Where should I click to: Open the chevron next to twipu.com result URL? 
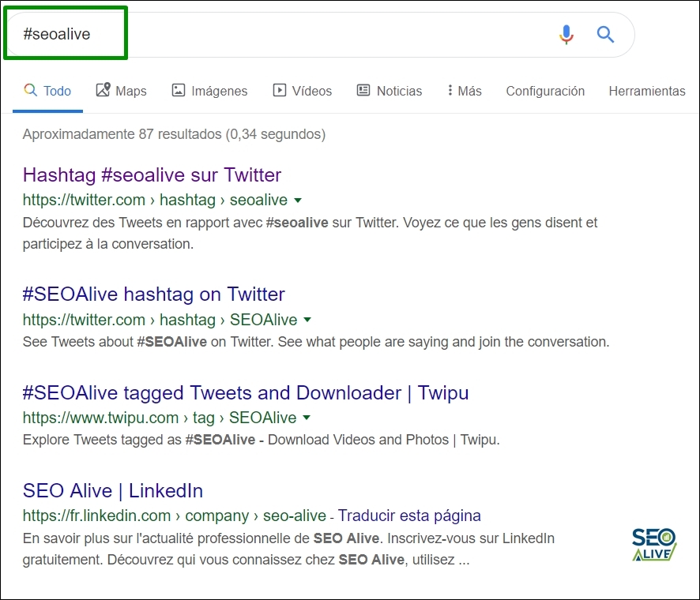(x=307, y=418)
